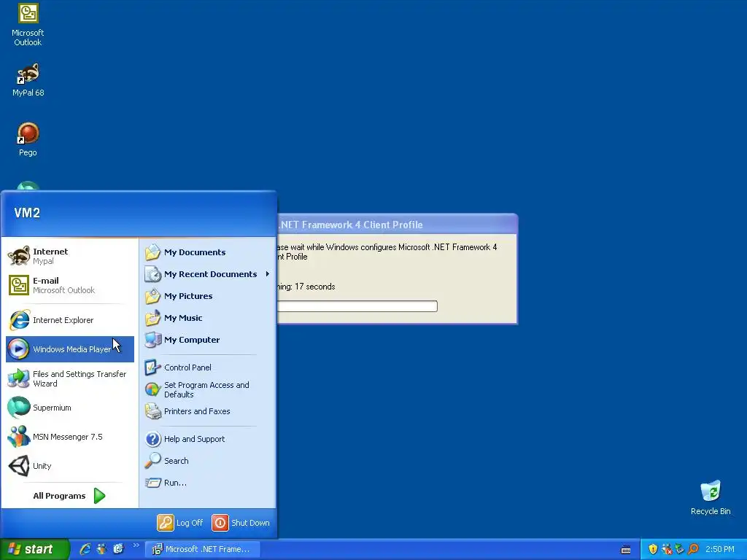This screenshot has width=747, height=560.
Task: Expand All Programs list
Action: (x=70, y=496)
